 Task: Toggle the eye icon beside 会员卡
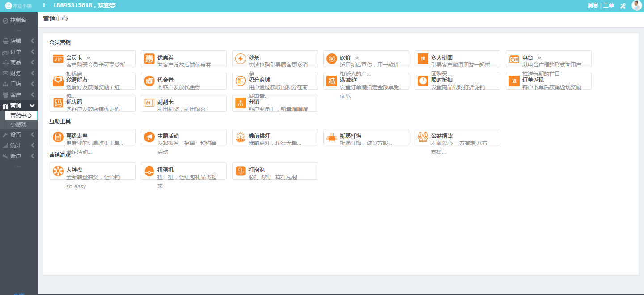[89, 58]
